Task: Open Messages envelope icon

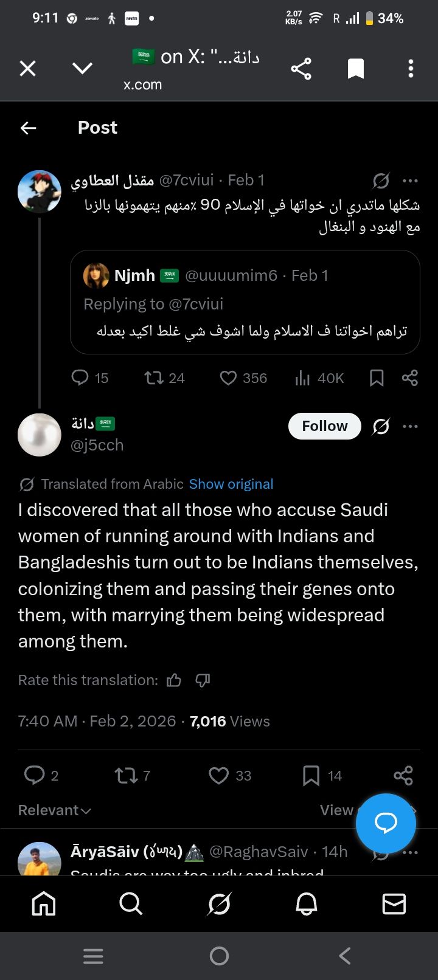Action: (x=394, y=904)
